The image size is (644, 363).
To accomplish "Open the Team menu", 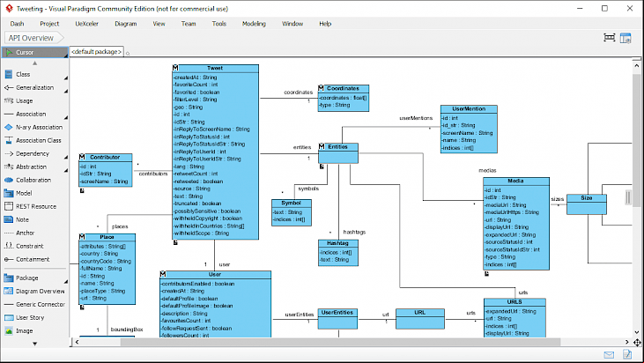I will (189, 24).
